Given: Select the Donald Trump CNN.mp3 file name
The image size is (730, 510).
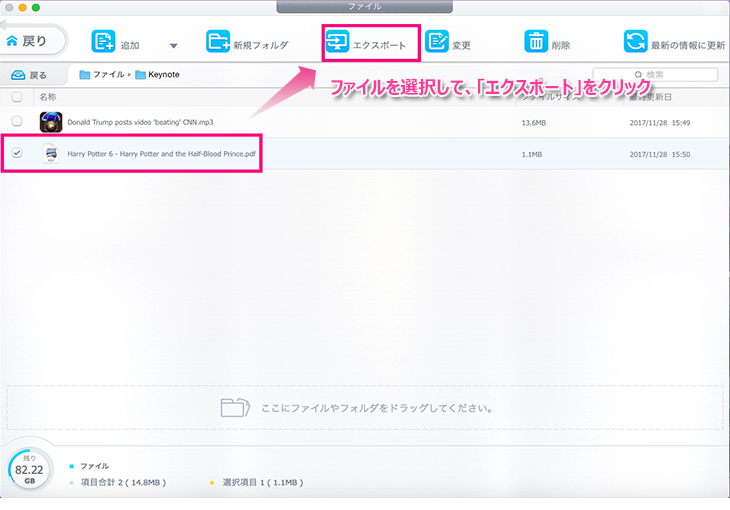Looking at the screenshot, I should [x=140, y=122].
